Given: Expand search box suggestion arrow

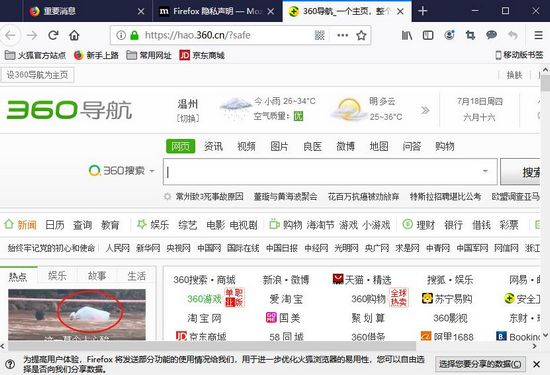Looking at the screenshot, I should point(485,171).
